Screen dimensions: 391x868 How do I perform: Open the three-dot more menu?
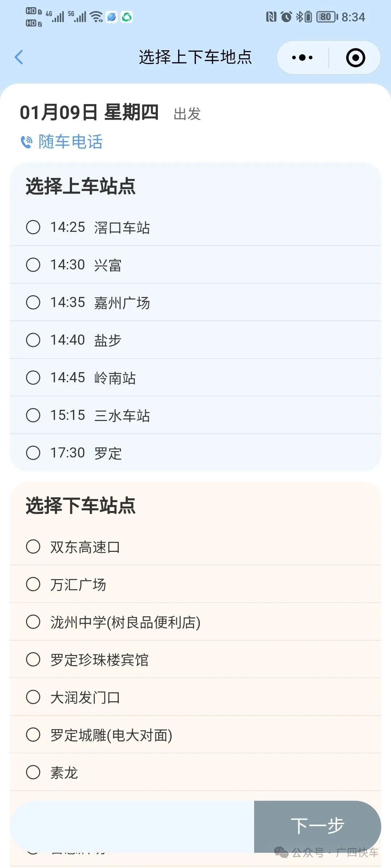pos(302,58)
